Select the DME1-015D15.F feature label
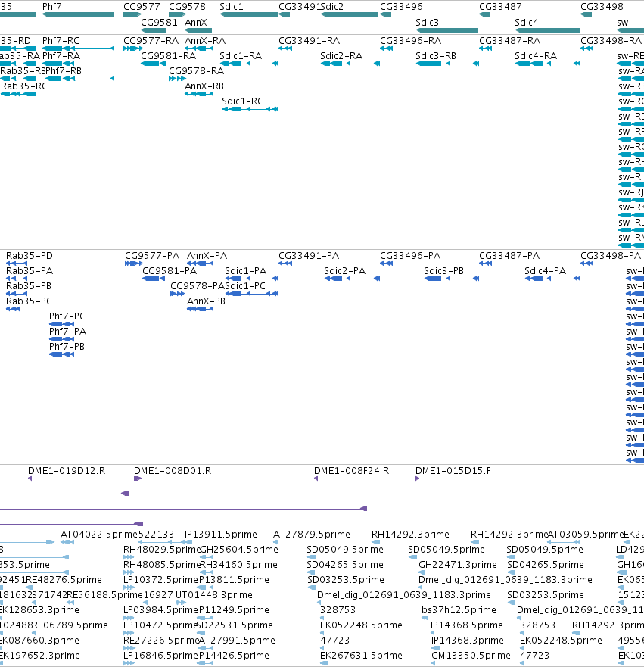Screen dimensions: 644x667 [453, 471]
